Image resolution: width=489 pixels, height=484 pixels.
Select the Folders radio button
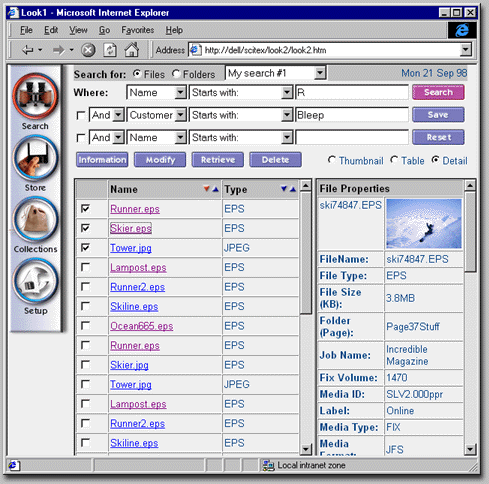(176, 74)
